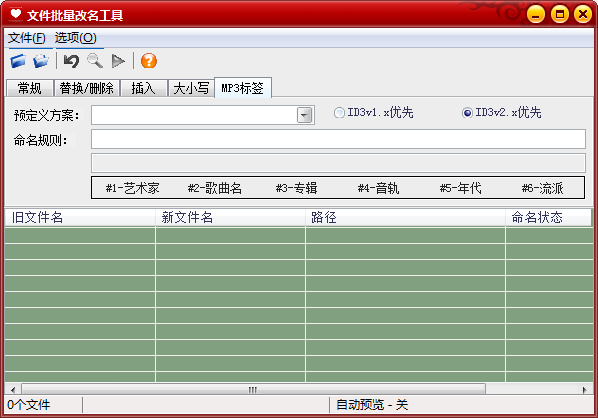Select ID3v1.x优先 radio button
598x418 pixels.
(339, 113)
